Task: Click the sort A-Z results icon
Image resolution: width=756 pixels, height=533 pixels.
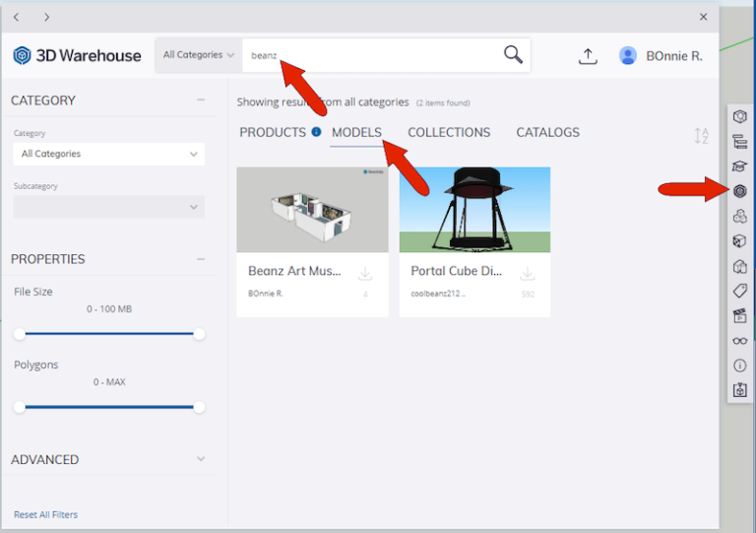Action: click(x=701, y=137)
